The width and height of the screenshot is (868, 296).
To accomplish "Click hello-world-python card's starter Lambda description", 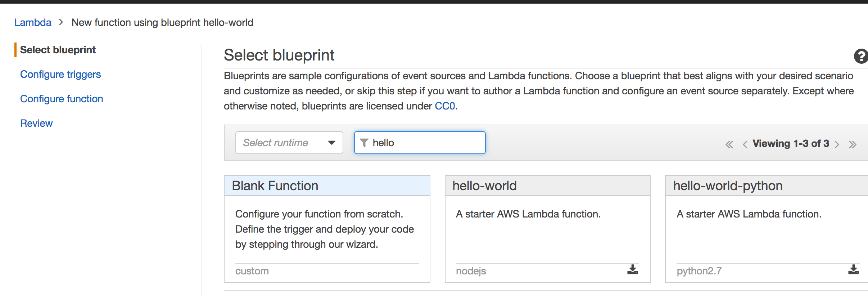I will (x=749, y=214).
